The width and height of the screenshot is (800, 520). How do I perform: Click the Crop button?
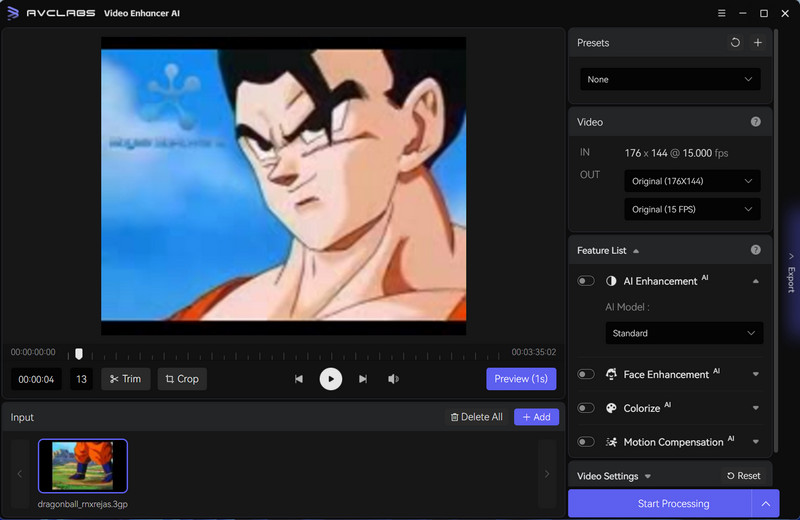[182, 379]
